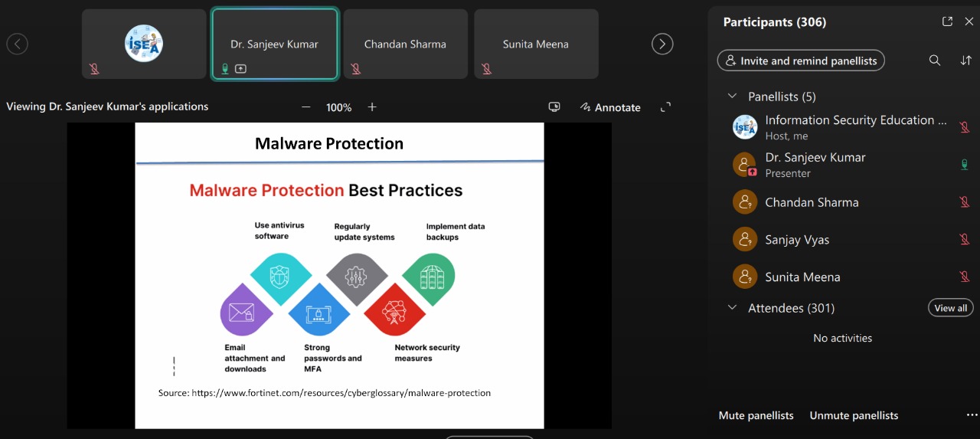Click the sort participants arrows icon
The height and width of the screenshot is (439, 980).
click(965, 61)
